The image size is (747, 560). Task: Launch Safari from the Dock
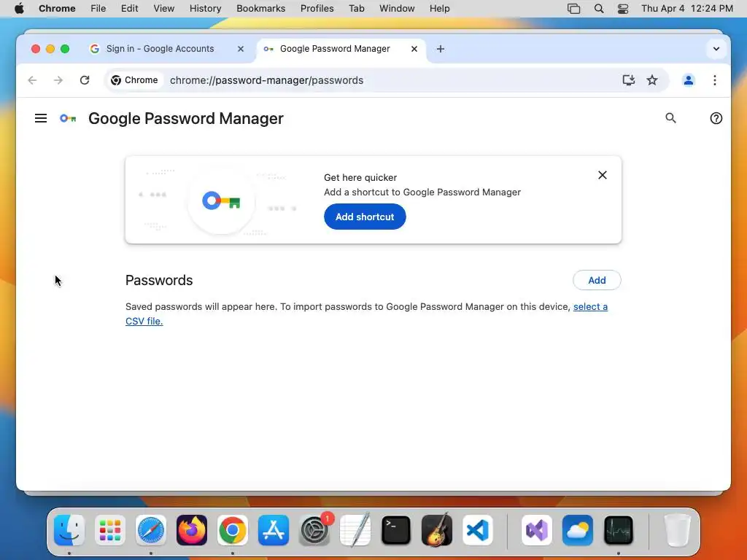[x=151, y=530]
